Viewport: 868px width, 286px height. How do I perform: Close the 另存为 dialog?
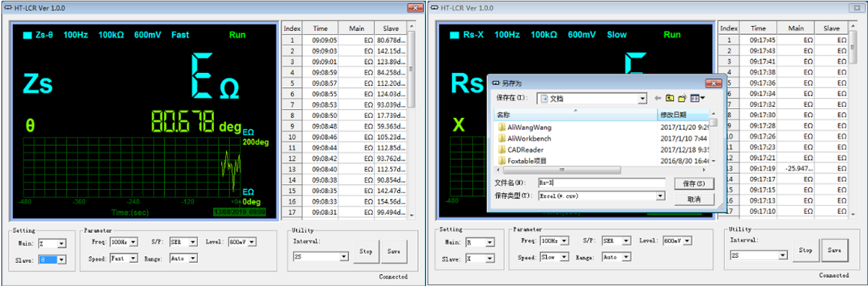[714, 82]
